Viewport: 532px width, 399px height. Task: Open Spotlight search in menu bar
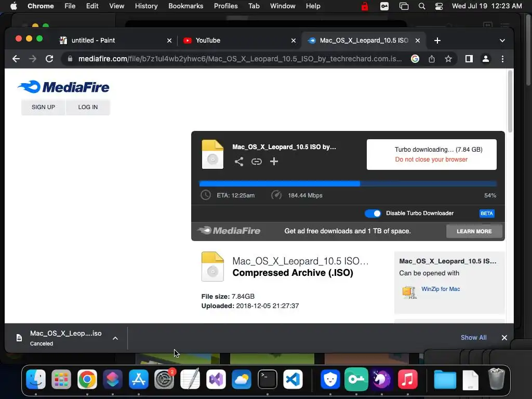coord(422,6)
